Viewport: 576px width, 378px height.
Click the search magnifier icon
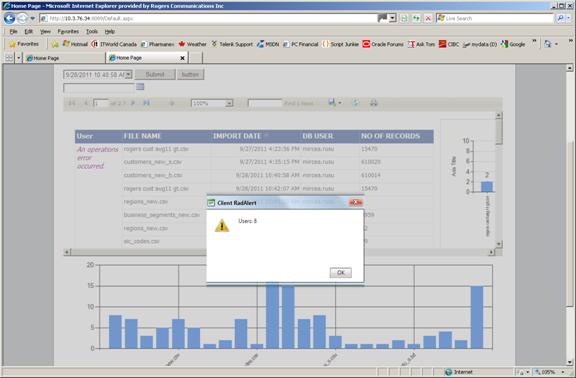560,18
